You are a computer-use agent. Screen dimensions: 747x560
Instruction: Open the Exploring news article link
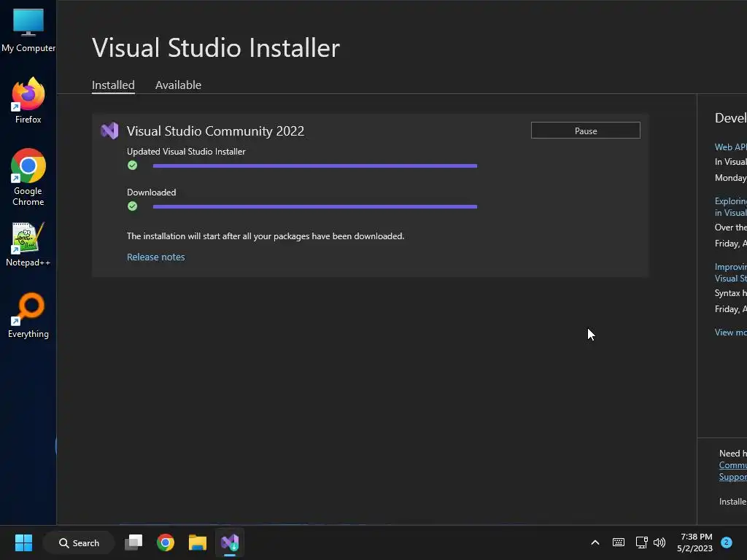click(730, 206)
